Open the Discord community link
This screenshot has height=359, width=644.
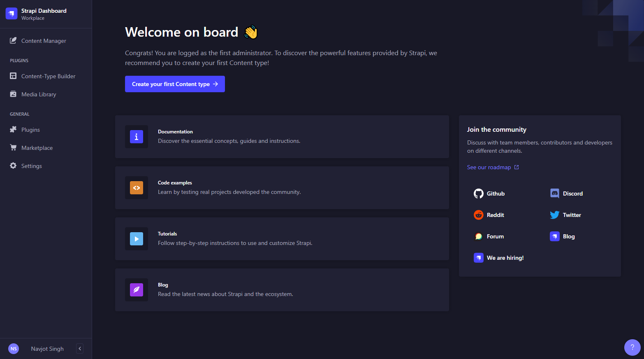point(567,193)
